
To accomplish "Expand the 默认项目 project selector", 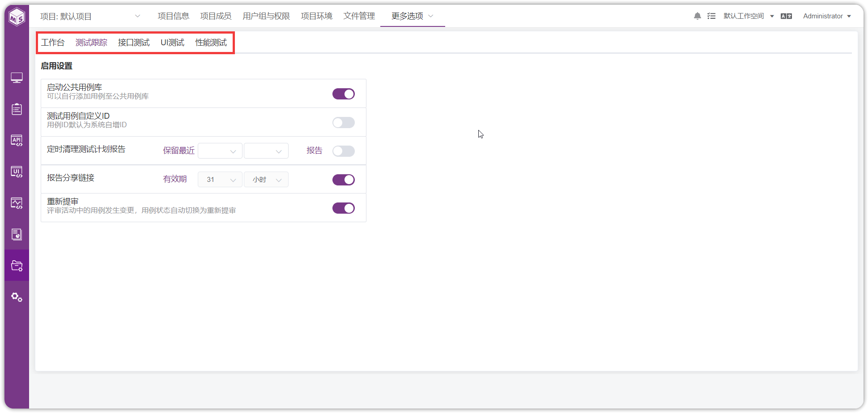I will 90,16.
